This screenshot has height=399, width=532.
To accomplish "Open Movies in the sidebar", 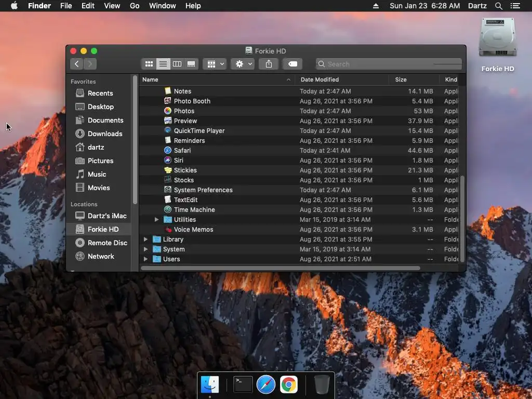I will pyautogui.click(x=99, y=188).
